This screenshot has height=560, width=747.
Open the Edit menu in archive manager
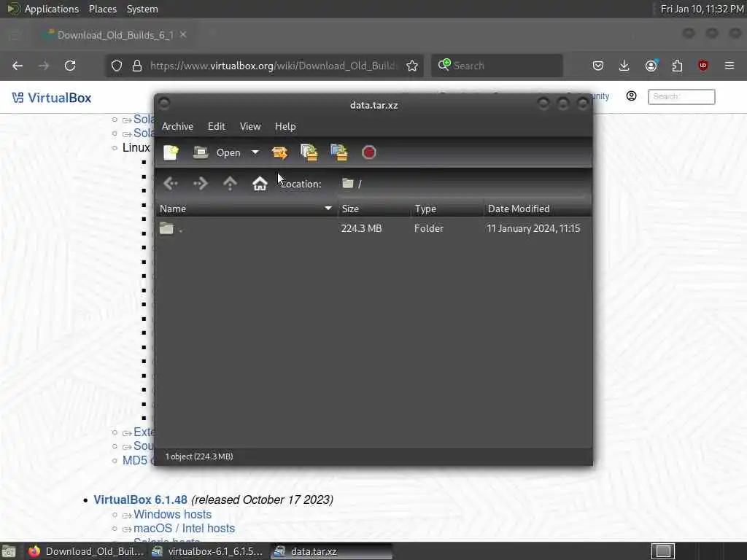216,127
